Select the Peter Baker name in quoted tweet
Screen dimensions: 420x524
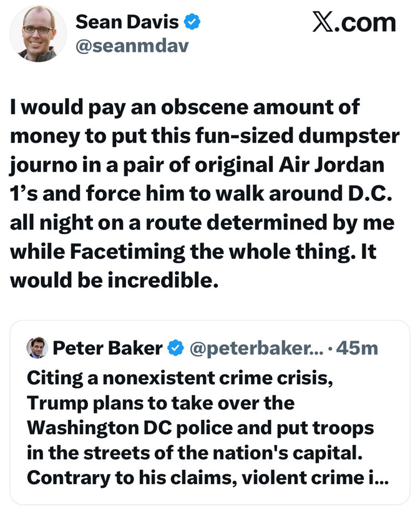pyautogui.click(x=107, y=348)
